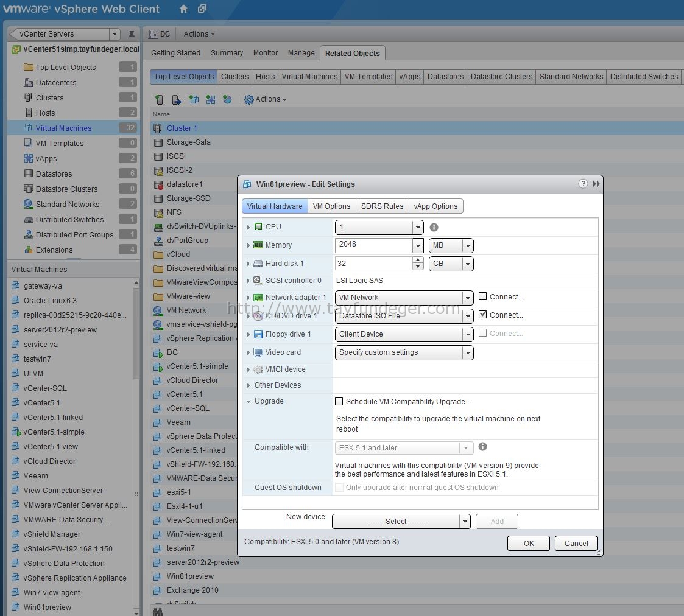Click OK in Edit Settings
Screen dimensions: 684x616
click(529, 543)
